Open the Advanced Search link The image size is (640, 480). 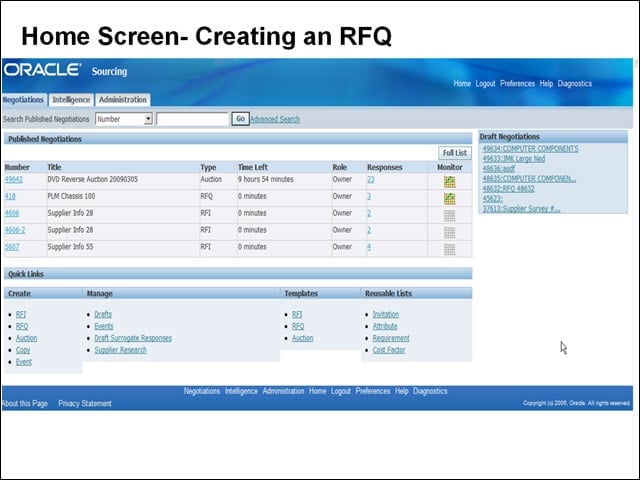[x=275, y=119]
